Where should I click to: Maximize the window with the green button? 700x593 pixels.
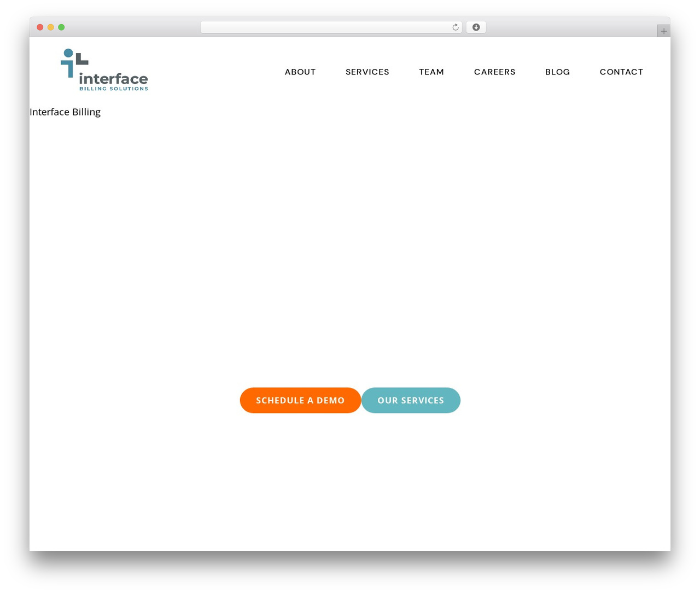pyautogui.click(x=61, y=27)
